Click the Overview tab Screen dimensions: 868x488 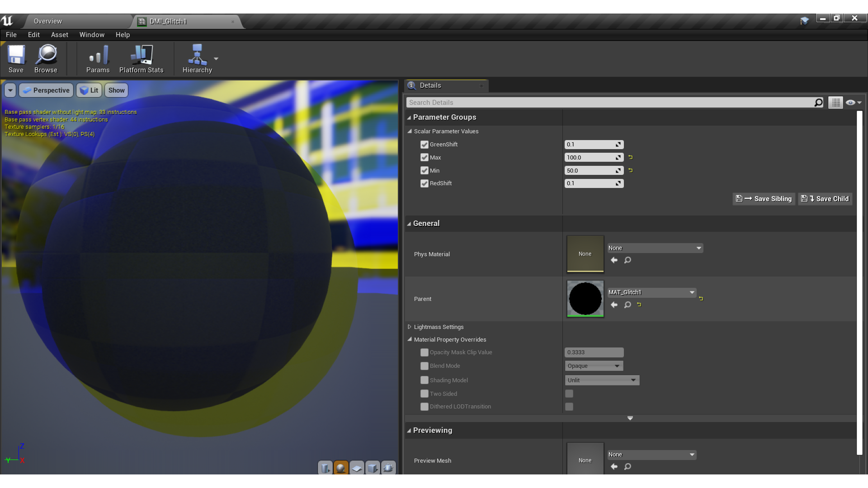click(x=47, y=20)
